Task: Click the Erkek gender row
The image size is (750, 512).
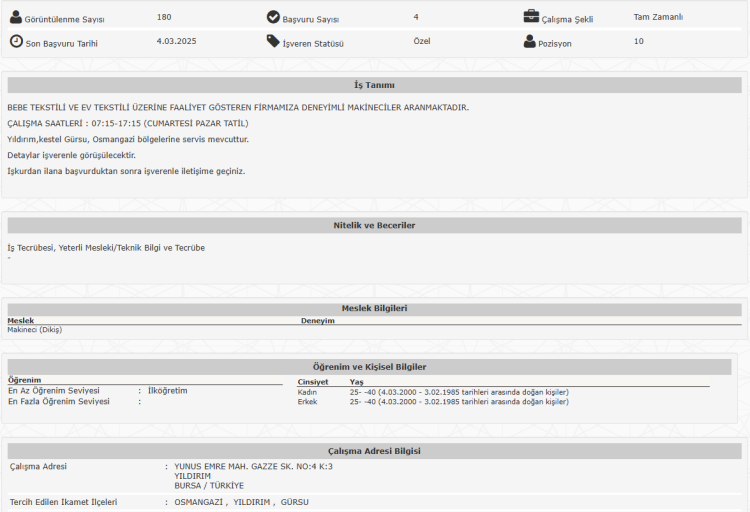Action: 307,402
